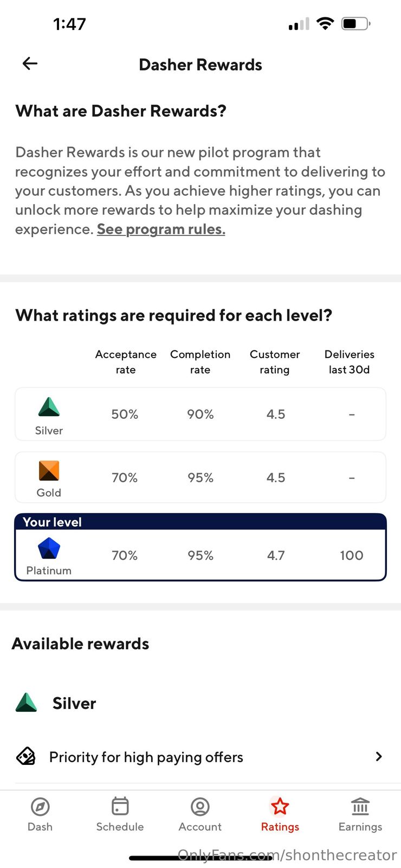Tap the Dasher Rewards page title
Image resolution: width=401 pixels, height=868 pixels.
(200, 65)
